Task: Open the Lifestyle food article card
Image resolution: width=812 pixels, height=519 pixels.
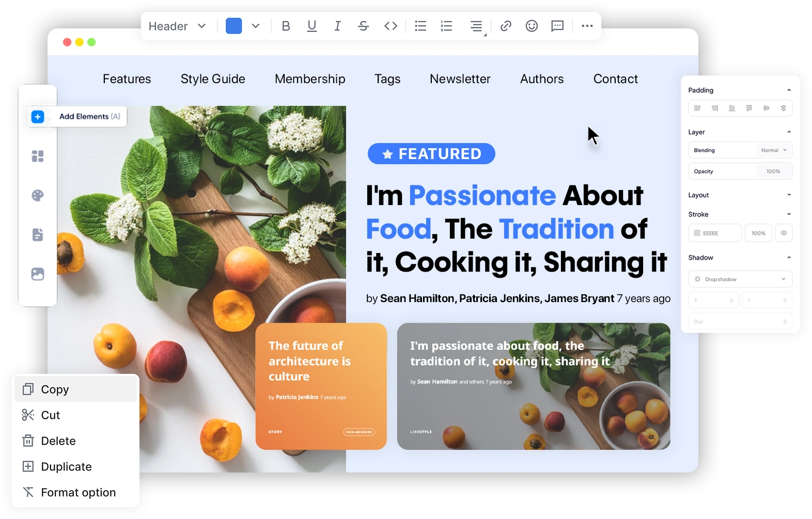Action: point(534,386)
